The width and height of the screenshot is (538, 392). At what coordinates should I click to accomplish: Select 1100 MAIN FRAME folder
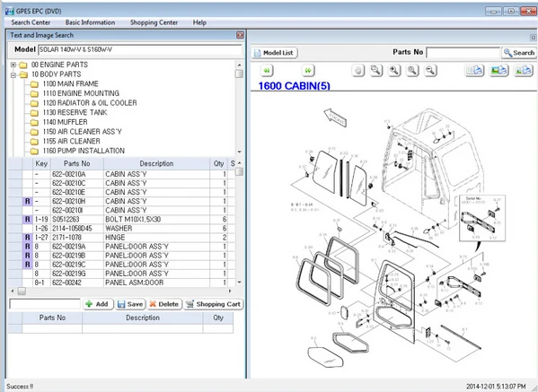coord(70,84)
